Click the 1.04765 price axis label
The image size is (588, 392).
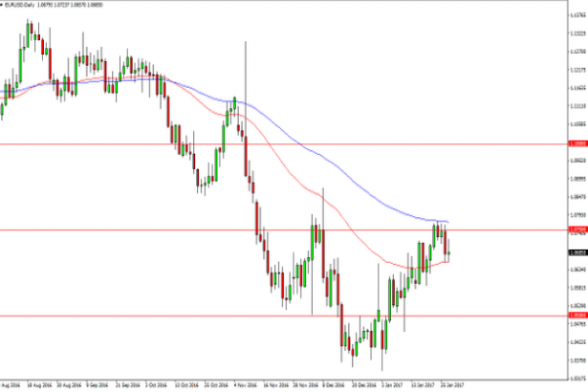tap(577, 324)
